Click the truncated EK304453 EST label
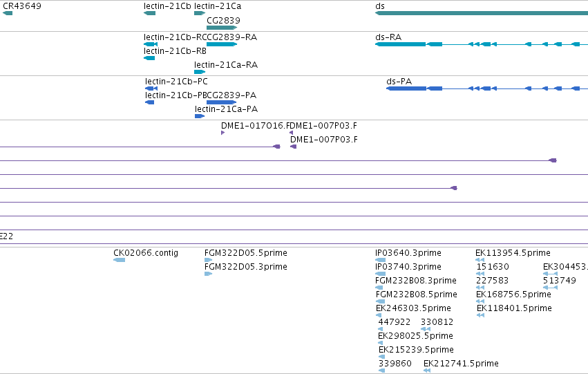Image resolution: width=588 pixels, height=374 pixels. 565,267
